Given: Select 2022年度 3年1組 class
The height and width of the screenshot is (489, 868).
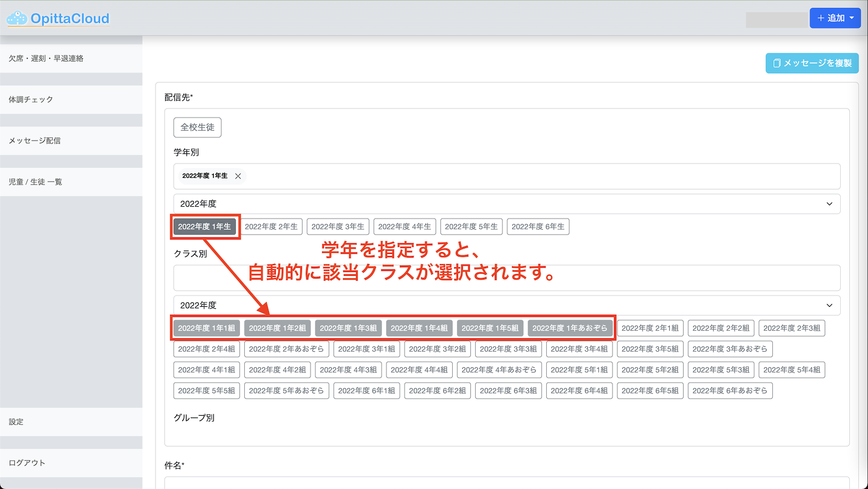Looking at the screenshot, I should 367,349.
